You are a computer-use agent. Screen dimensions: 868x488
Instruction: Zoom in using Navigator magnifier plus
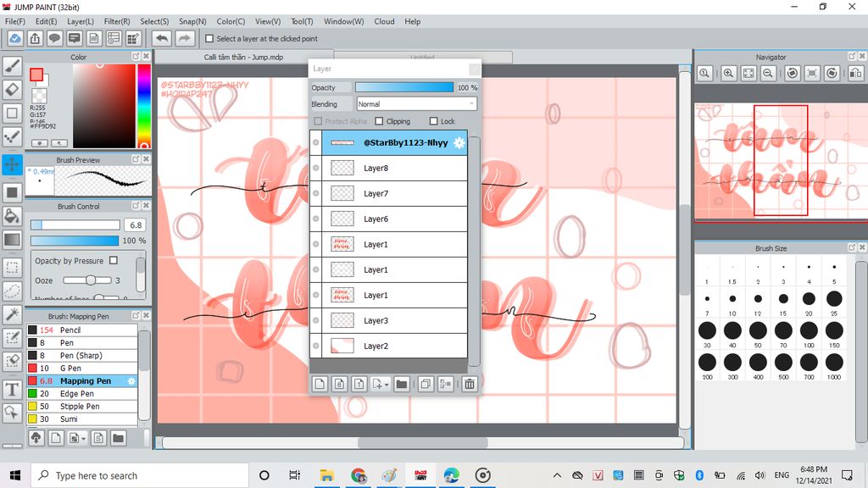728,73
